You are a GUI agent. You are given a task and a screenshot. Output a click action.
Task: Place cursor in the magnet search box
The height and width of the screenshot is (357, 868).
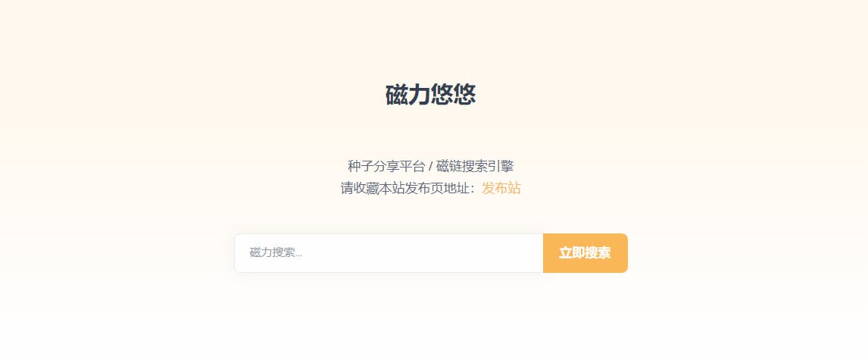(389, 253)
